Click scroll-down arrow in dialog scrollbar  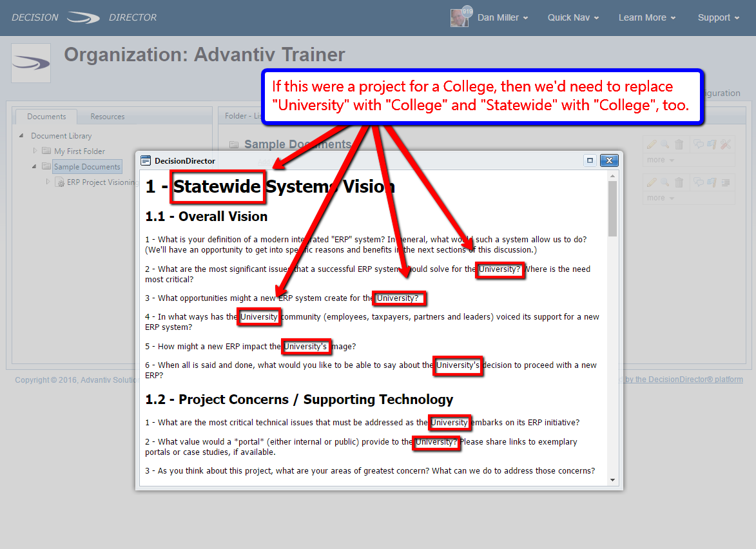(612, 480)
